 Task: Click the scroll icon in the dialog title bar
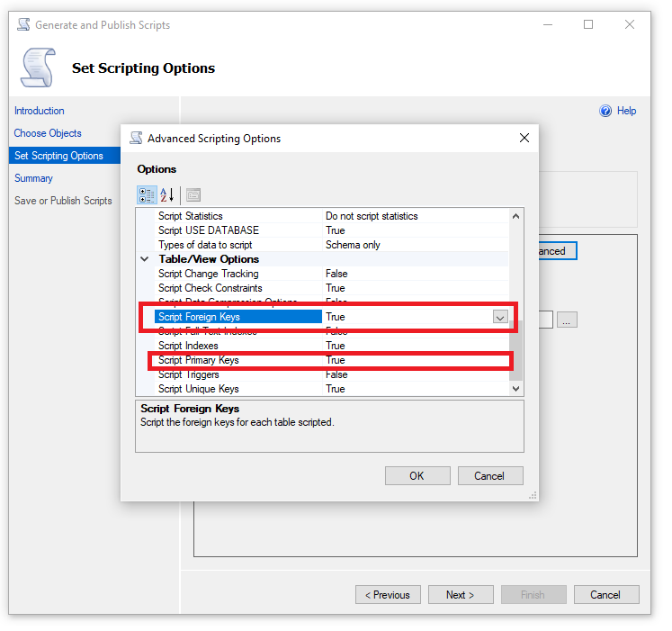[x=136, y=139]
